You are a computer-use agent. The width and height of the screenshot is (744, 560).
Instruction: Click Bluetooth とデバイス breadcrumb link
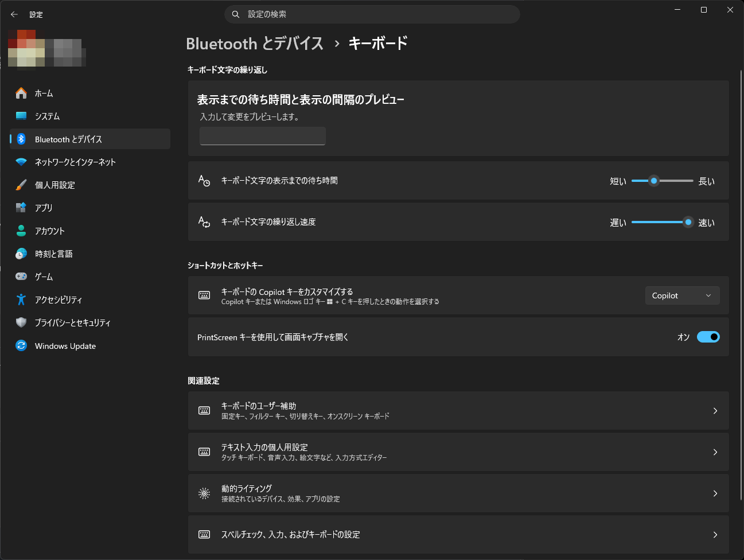[x=255, y=44]
